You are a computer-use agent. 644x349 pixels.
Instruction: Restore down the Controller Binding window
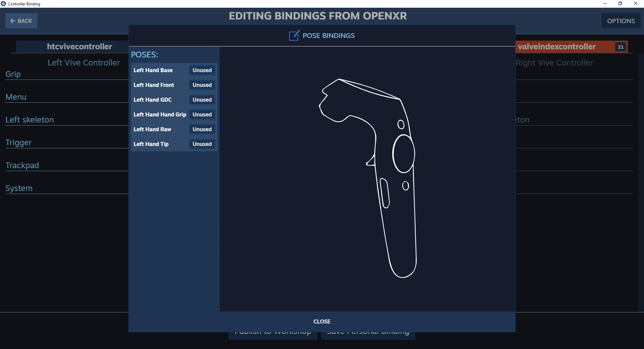click(x=620, y=4)
